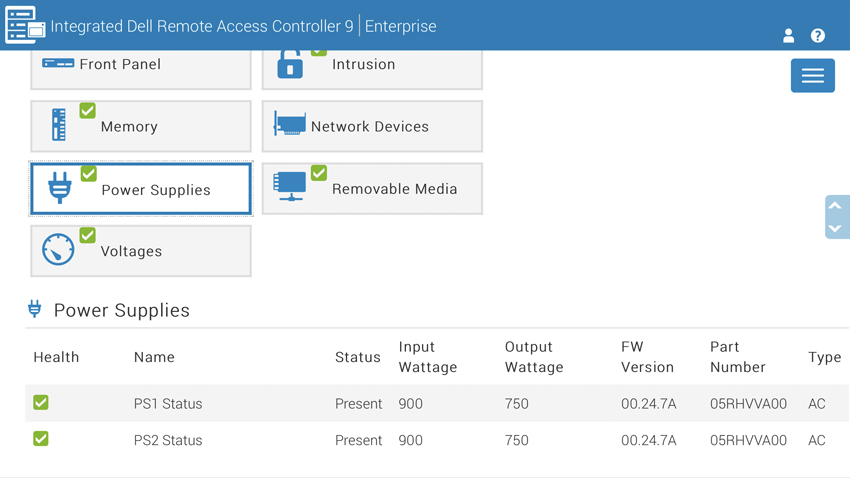Select the Front Panel tile
Viewport: 850px width, 478px height.
[x=141, y=66]
